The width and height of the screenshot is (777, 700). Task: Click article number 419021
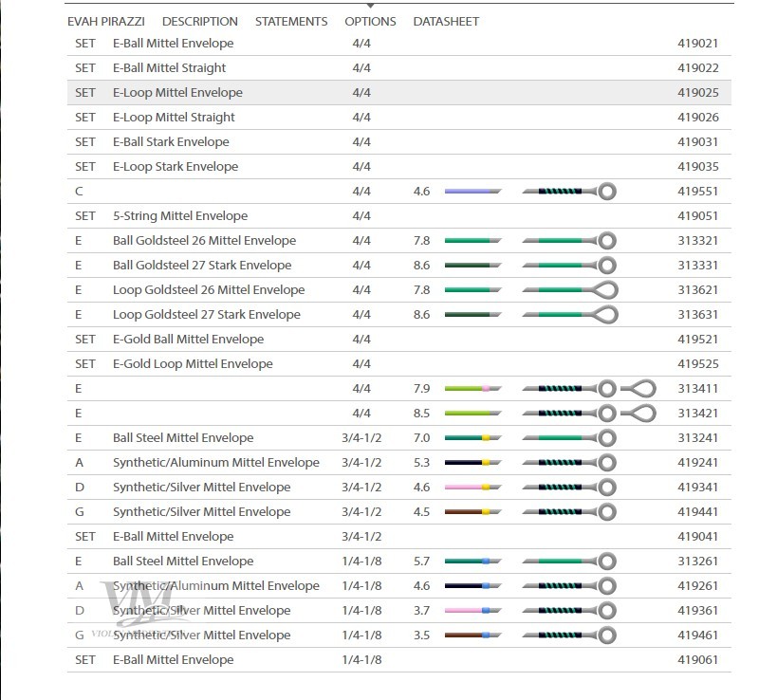[x=697, y=44]
